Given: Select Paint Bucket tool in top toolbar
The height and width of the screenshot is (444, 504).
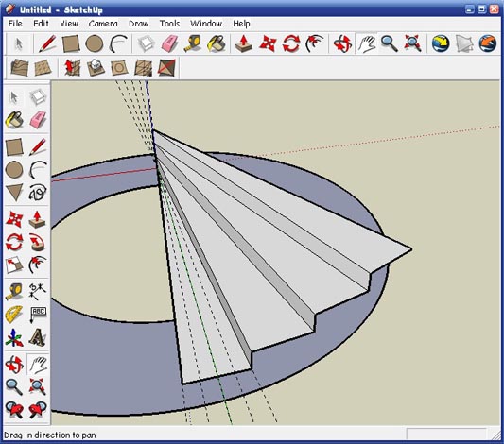Looking at the screenshot, I should pyautogui.click(x=217, y=43).
